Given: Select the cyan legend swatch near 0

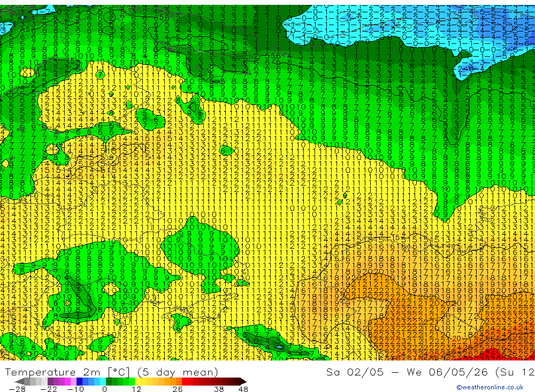Looking at the screenshot, I should point(103,382).
